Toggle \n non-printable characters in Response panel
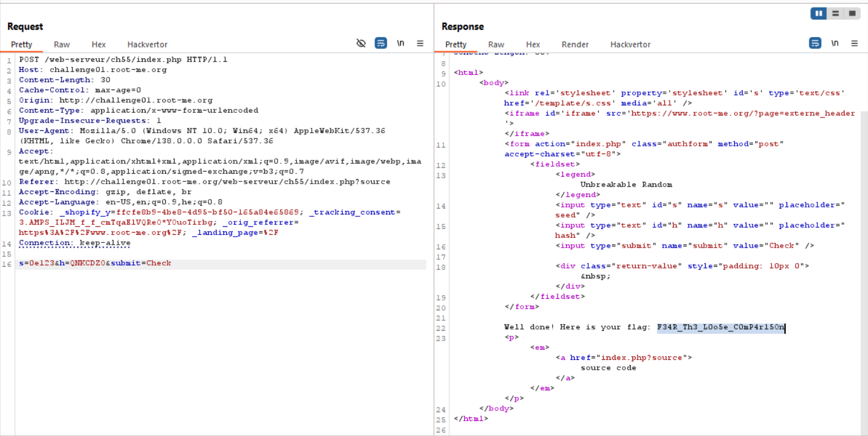 pyautogui.click(x=835, y=43)
